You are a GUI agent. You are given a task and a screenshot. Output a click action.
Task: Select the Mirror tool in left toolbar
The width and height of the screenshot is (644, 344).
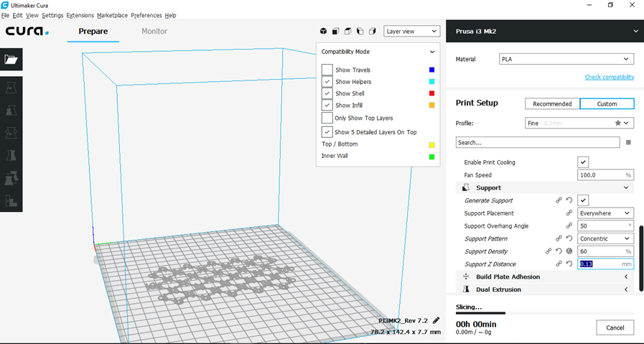pos(11,156)
